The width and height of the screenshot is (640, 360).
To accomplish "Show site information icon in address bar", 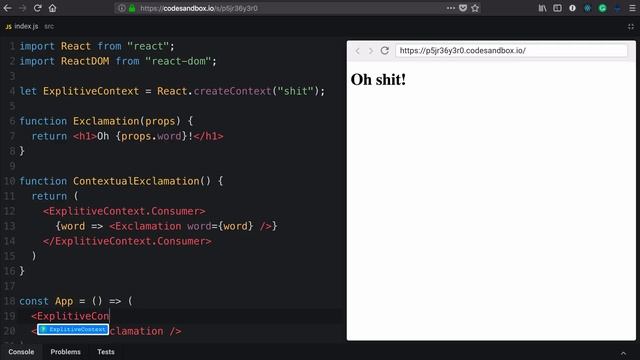I will point(122,8).
